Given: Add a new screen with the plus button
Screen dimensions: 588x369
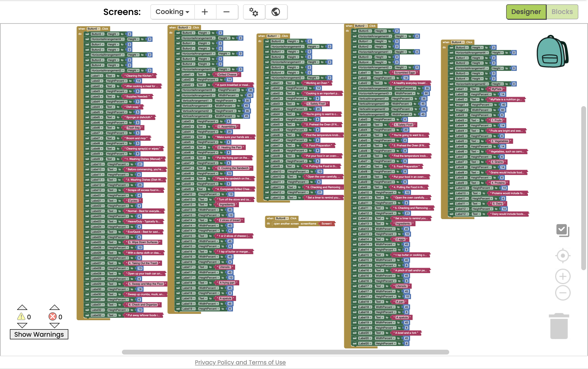Looking at the screenshot, I should 205,12.
